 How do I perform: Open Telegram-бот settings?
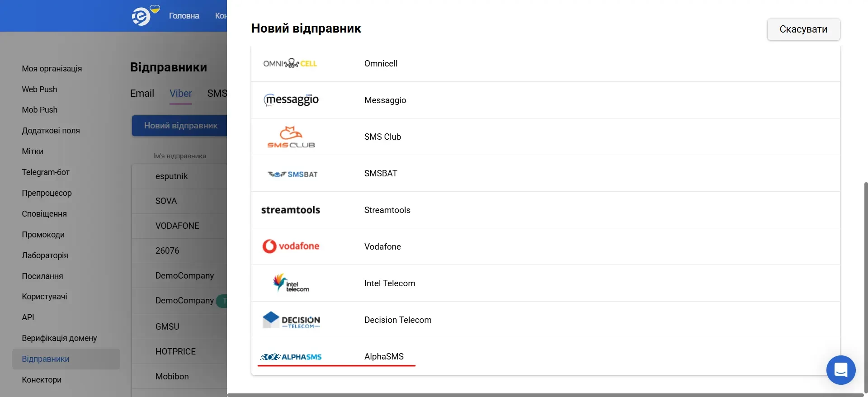coord(46,172)
